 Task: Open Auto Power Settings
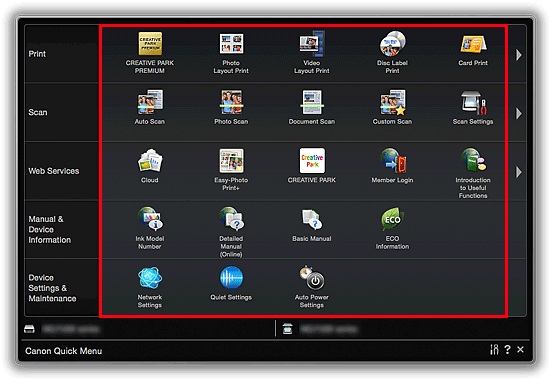coord(312,287)
